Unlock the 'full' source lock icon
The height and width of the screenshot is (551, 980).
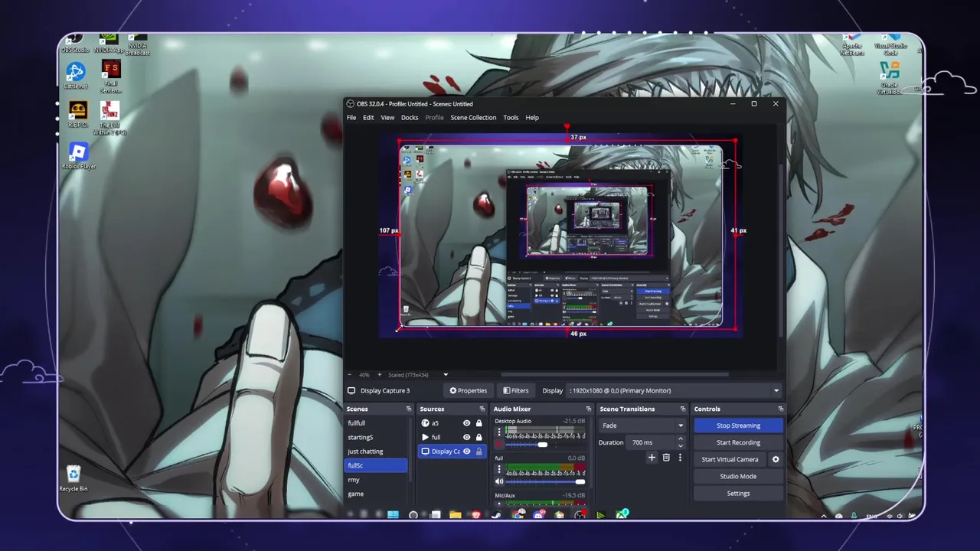point(479,437)
